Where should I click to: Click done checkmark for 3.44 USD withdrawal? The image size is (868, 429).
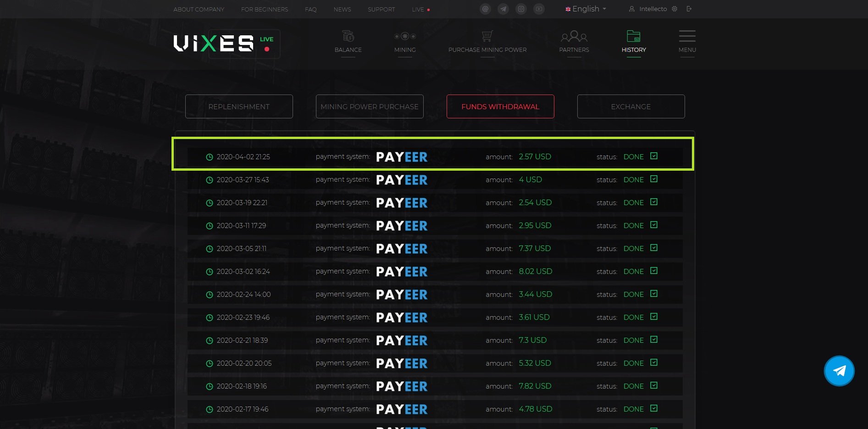pyautogui.click(x=654, y=294)
